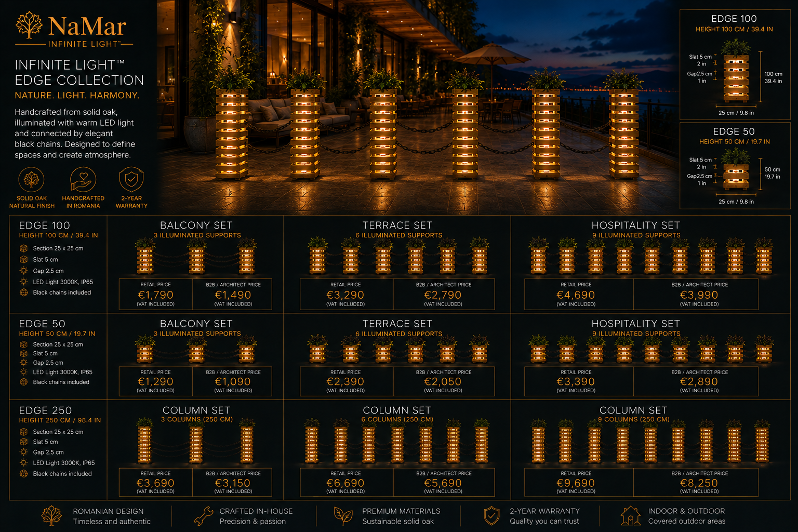Click the 'Timeless and authentic' text
The image size is (798, 532).
(x=112, y=522)
